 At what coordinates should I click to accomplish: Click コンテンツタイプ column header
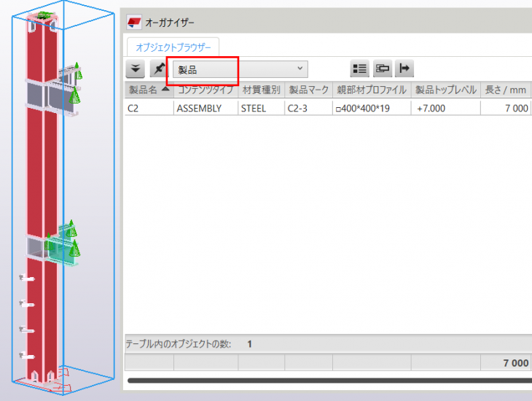pos(206,90)
